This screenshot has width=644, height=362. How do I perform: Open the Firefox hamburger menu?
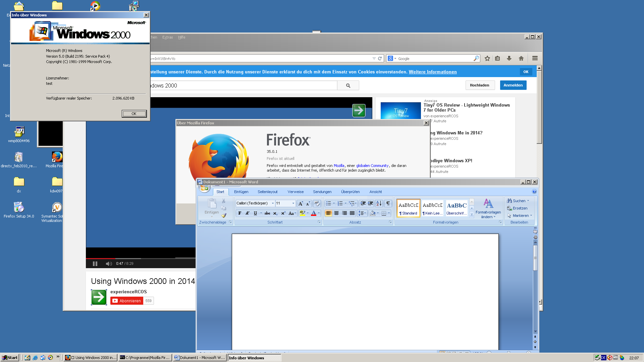[x=535, y=58]
